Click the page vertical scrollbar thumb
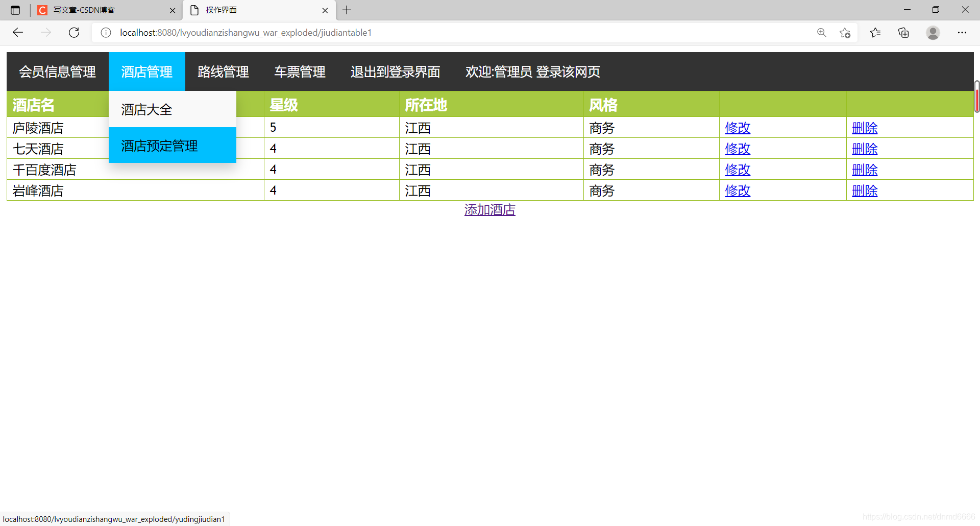Viewport: 980px width, 526px height. 977,96
